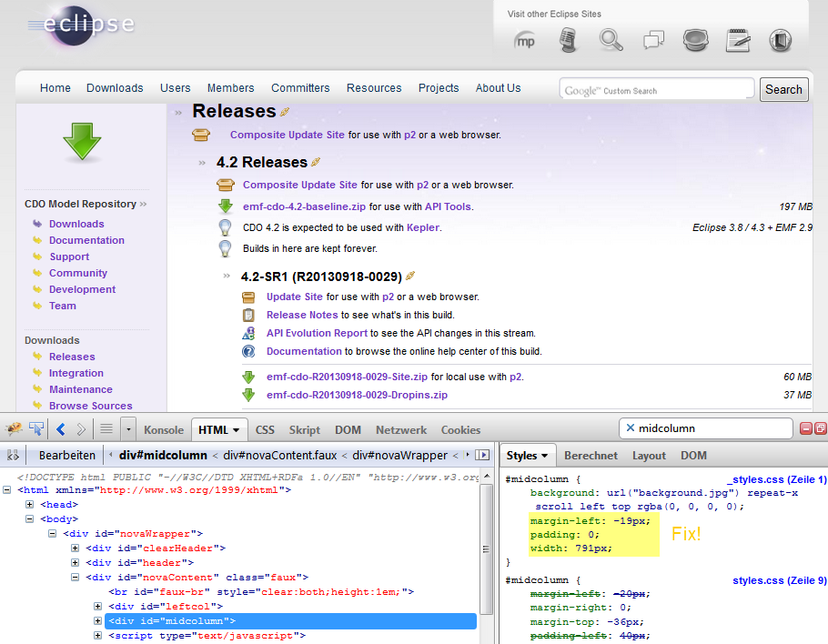The width and height of the screenshot is (828, 644).
Task: Open the emf-cdo-R20130918-0029-Site.zip link
Action: click(x=347, y=377)
